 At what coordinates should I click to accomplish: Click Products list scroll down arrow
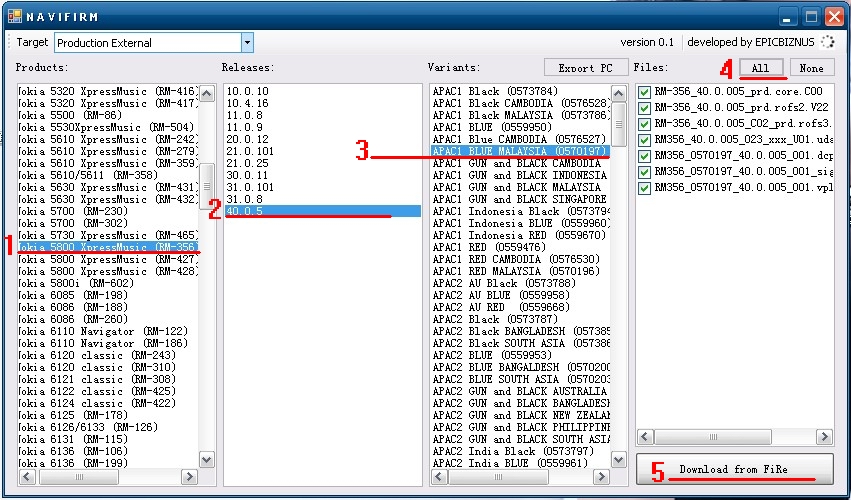(x=207, y=460)
